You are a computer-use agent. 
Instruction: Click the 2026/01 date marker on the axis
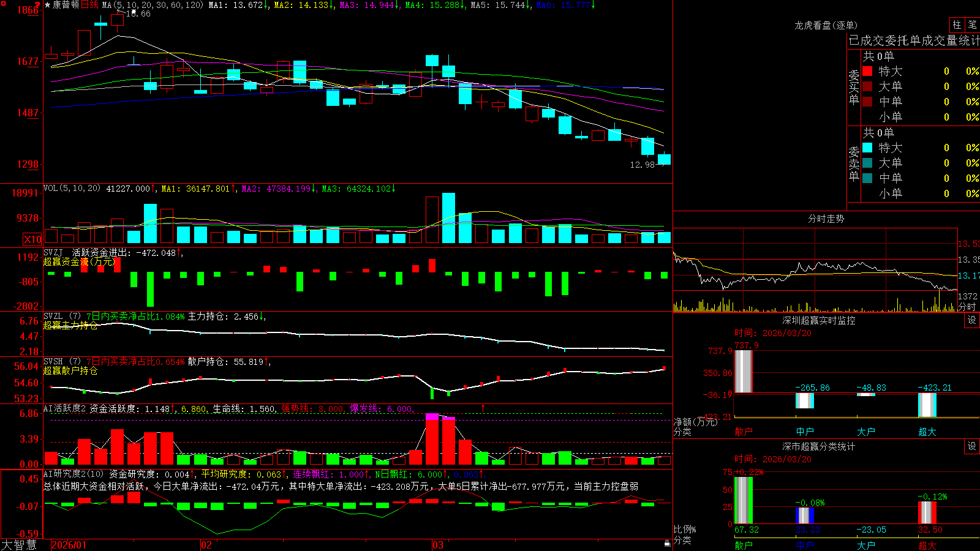point(69,545)
